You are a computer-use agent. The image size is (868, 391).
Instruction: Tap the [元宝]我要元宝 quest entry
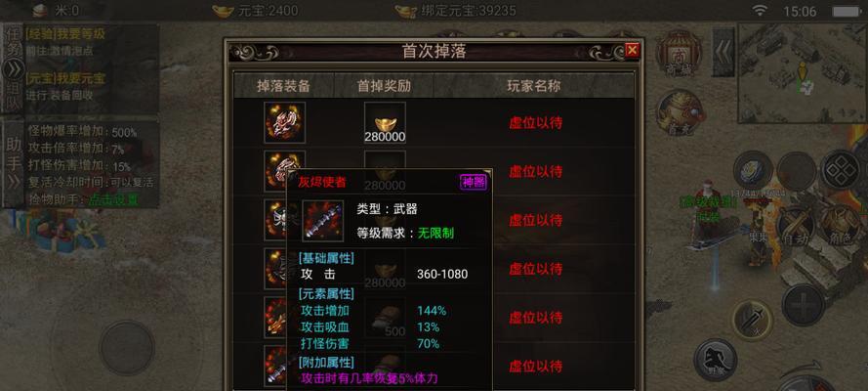65,78
